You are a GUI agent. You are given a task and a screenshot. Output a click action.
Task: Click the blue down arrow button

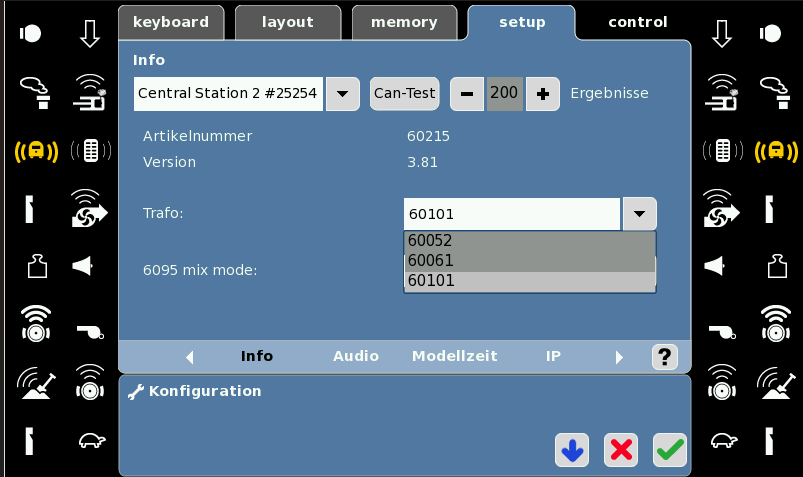pyautogui.click(x=572, y=450)
